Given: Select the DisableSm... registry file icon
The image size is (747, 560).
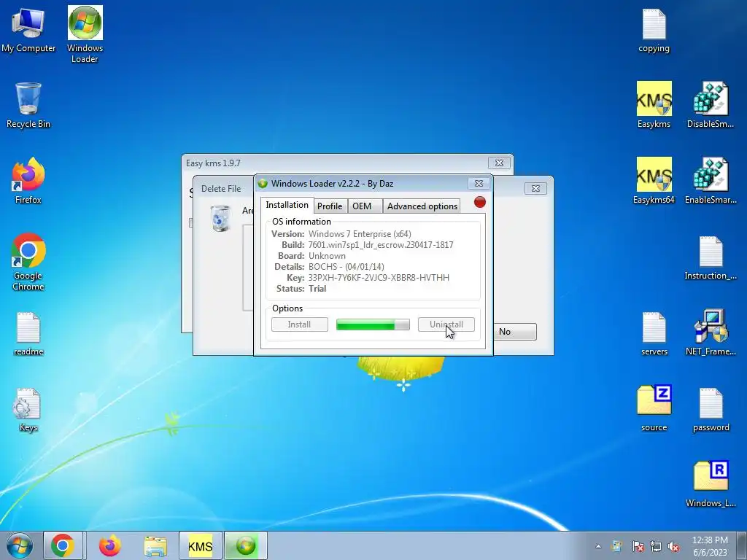Looking at the screenshot, I should (x=711, y=105).
